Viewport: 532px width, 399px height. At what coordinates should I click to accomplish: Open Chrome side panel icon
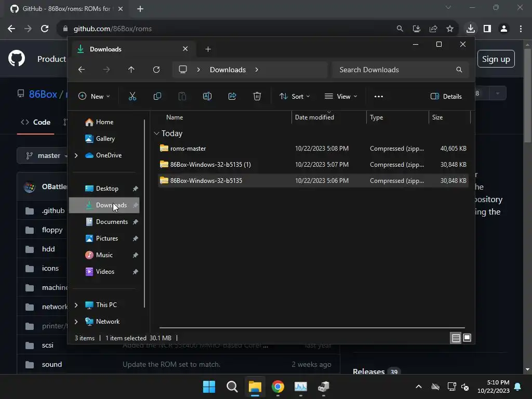click(487, 29)
